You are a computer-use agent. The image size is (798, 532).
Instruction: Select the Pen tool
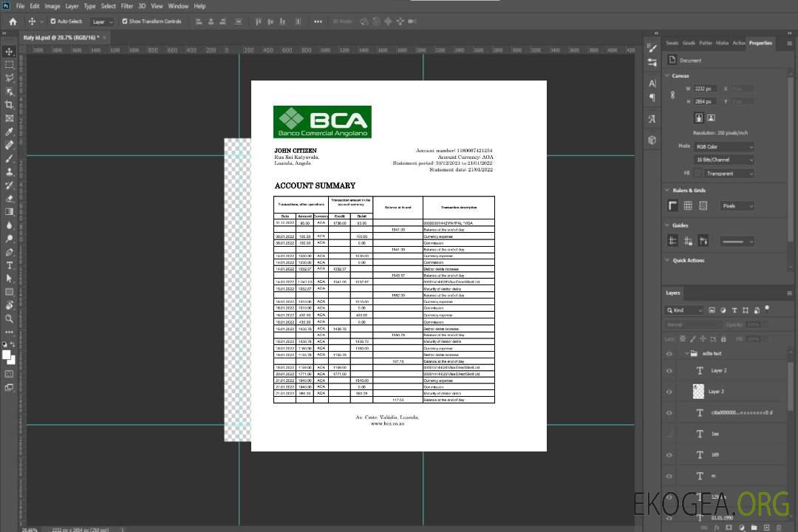[9, 252]
